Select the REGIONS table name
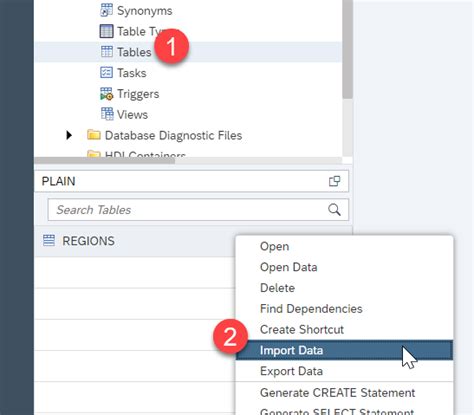The height and width of the screenshot is (415, 474). tap(88, 241)
